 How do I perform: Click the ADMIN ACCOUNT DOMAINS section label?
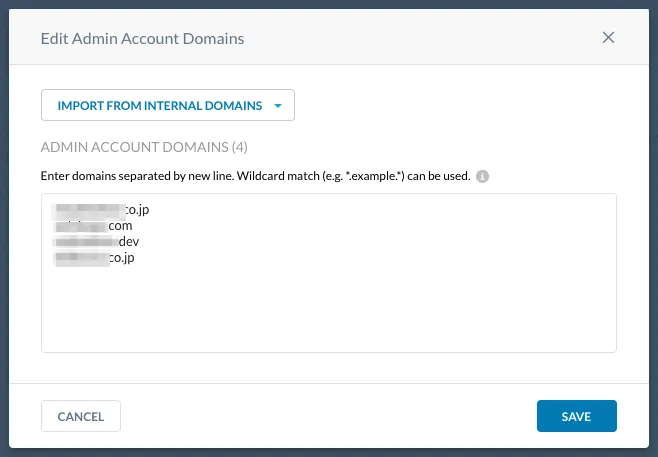(134, 147)
